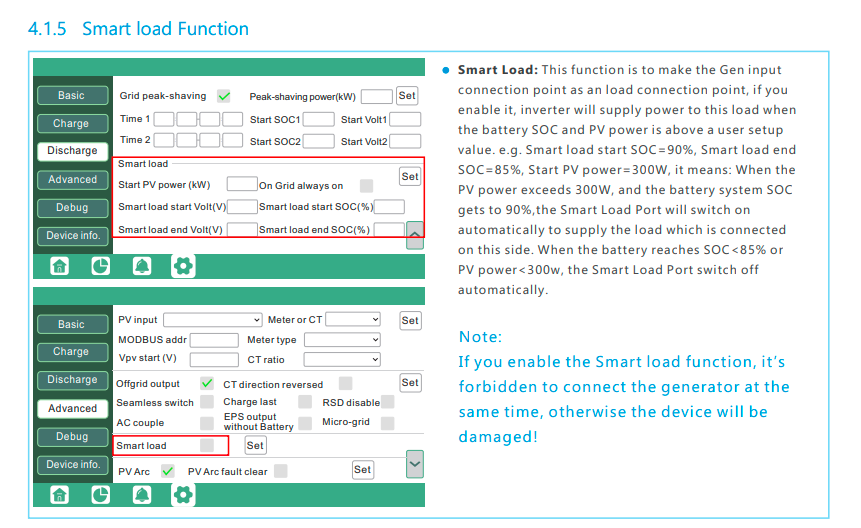Expand the Meter type dropdown
The image size is (861, 528).
tap(342, 340)
